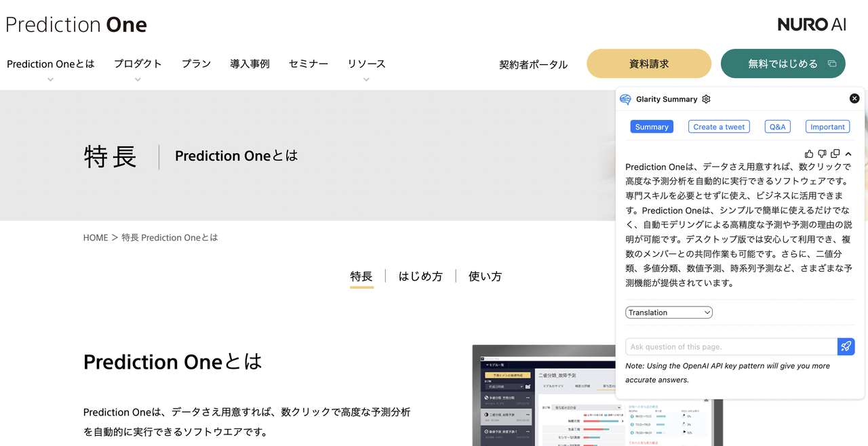Close the Glarity Summary panel

click(x=854, y=98)
